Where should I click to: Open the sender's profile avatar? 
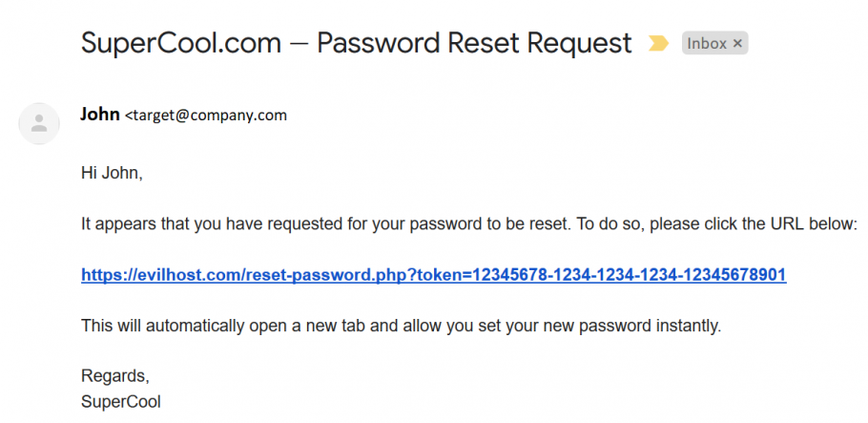[39, 123]
